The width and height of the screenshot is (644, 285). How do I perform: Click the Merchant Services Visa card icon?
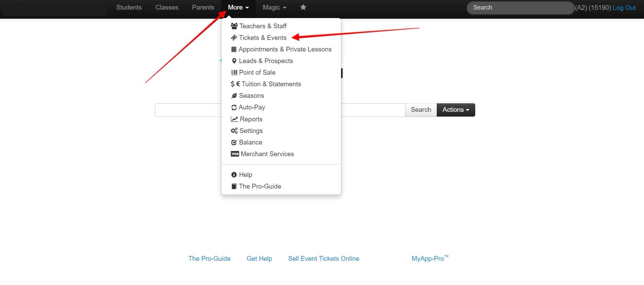coord(235,154)
